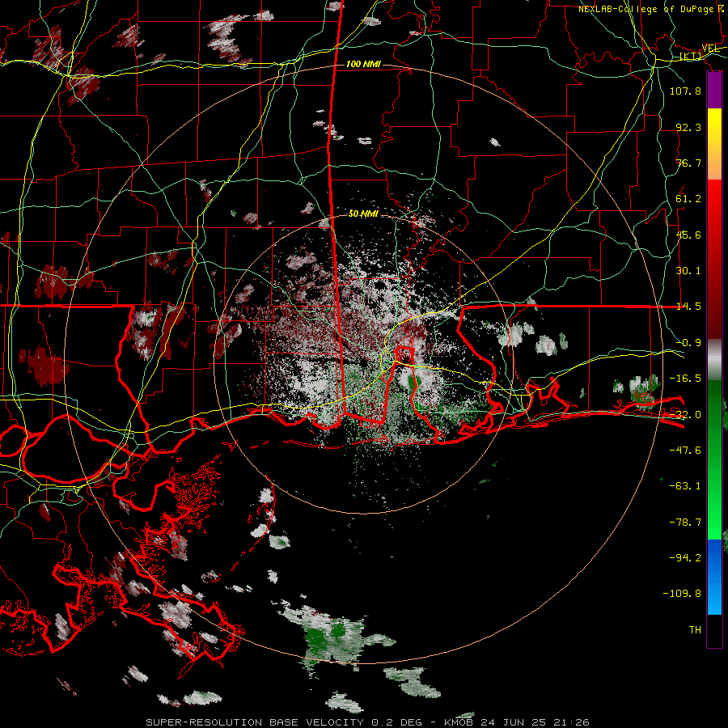
Task: Click the 45.6 velocity scale value
Action: pyautogui.click(x=688, y=235)
